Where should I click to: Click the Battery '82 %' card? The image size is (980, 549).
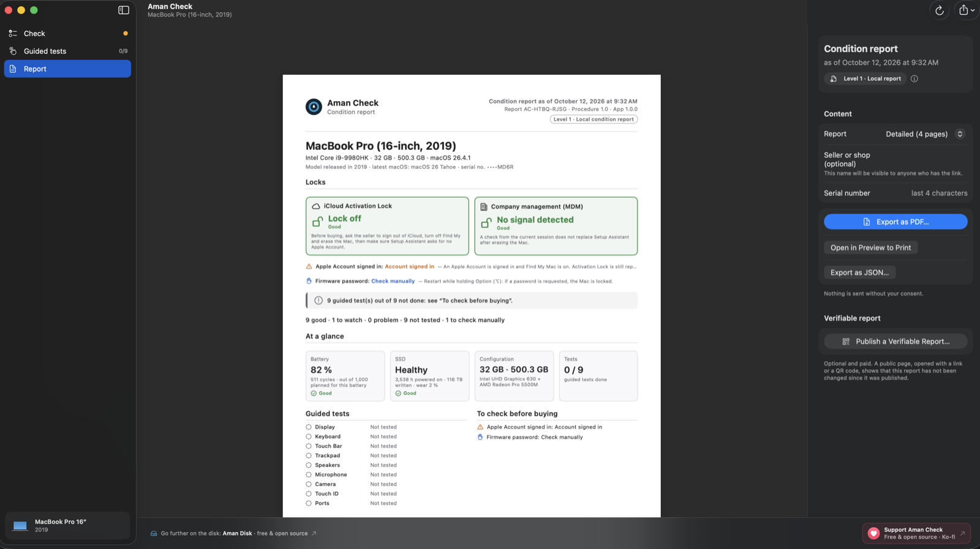point(345,376)
